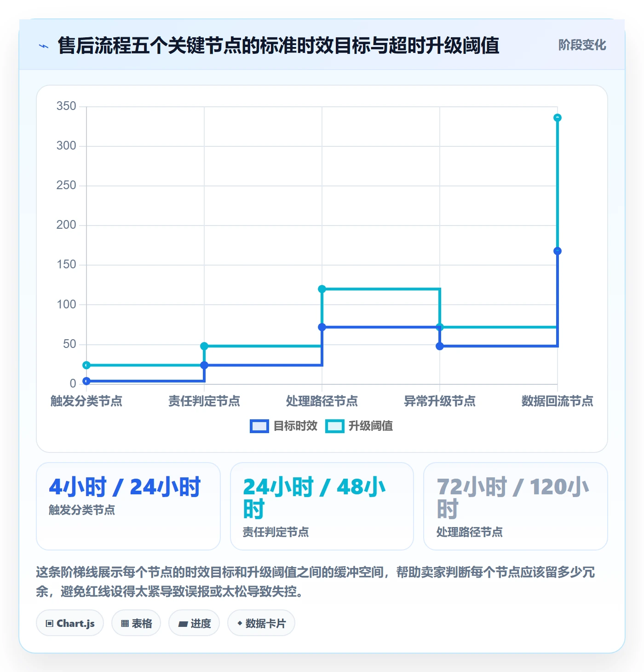Click the 处理路径节点 axis label
Viewport: 644px width, 672px height.
pos(322,401)
